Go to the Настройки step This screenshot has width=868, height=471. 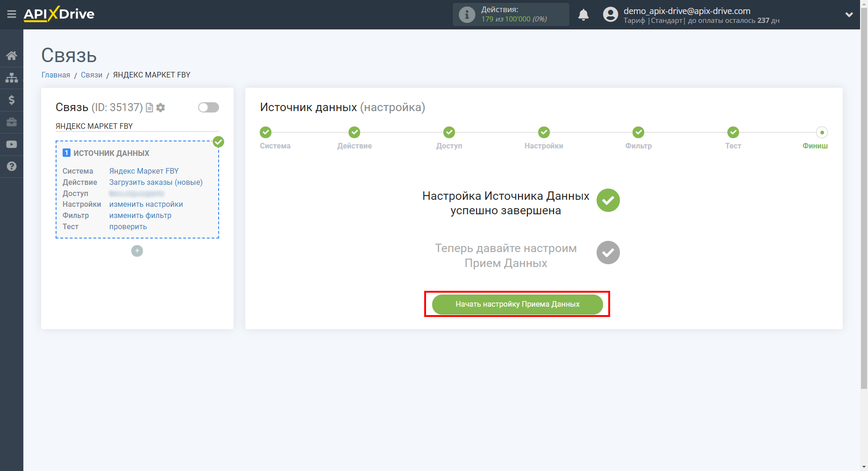click(544, 132)
